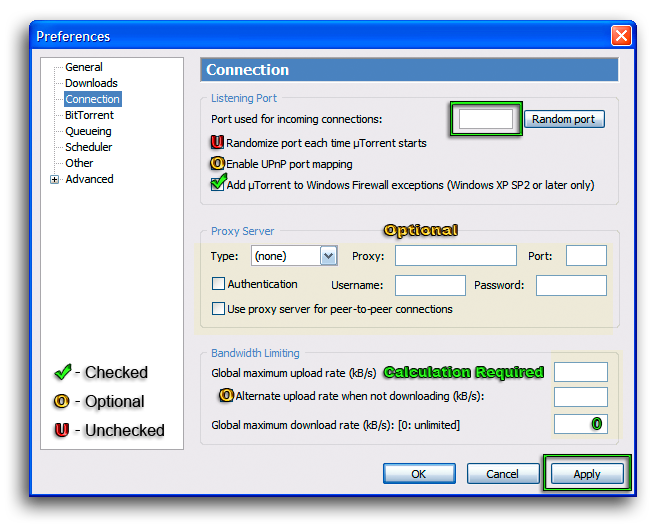This screenshot has height=526, width=659.
Task: Toggle Randomize port each time µTorrent starts
Action: [x=217, y=142]
